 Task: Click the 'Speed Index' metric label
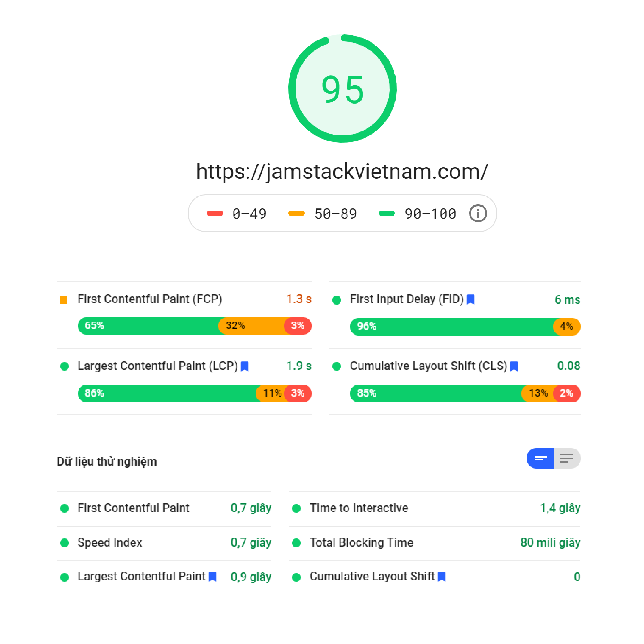110,543
